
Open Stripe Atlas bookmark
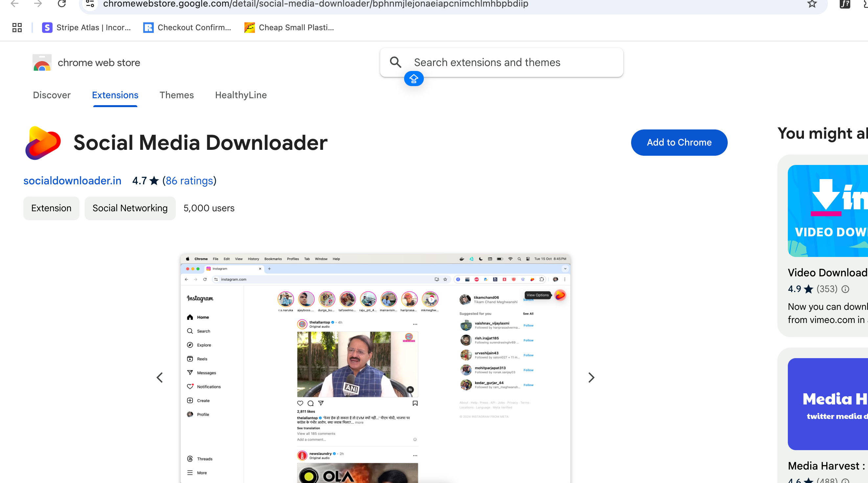86,27
